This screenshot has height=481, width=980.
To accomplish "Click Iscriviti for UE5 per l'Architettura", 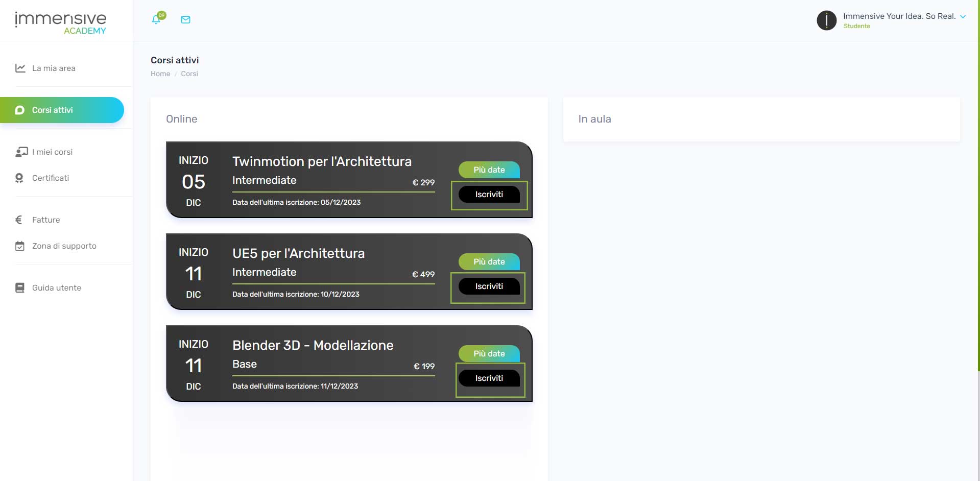I will [x=489, y=286].
